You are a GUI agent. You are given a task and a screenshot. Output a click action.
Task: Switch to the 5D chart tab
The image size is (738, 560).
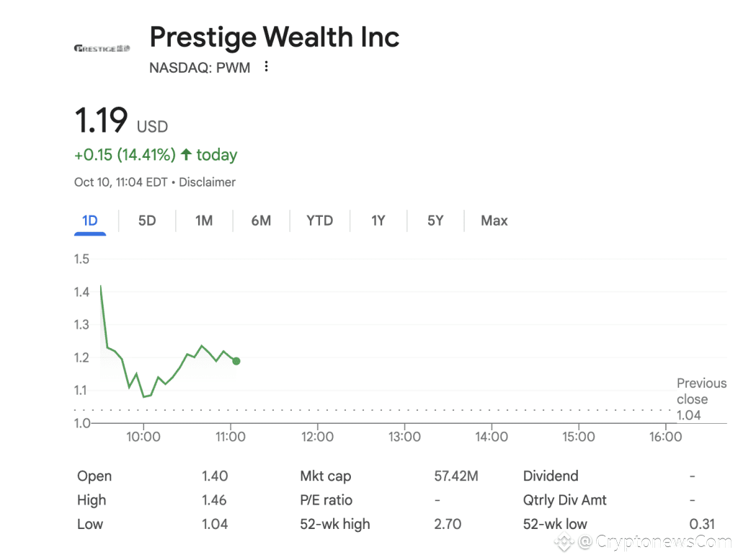[x=147, y=221]
